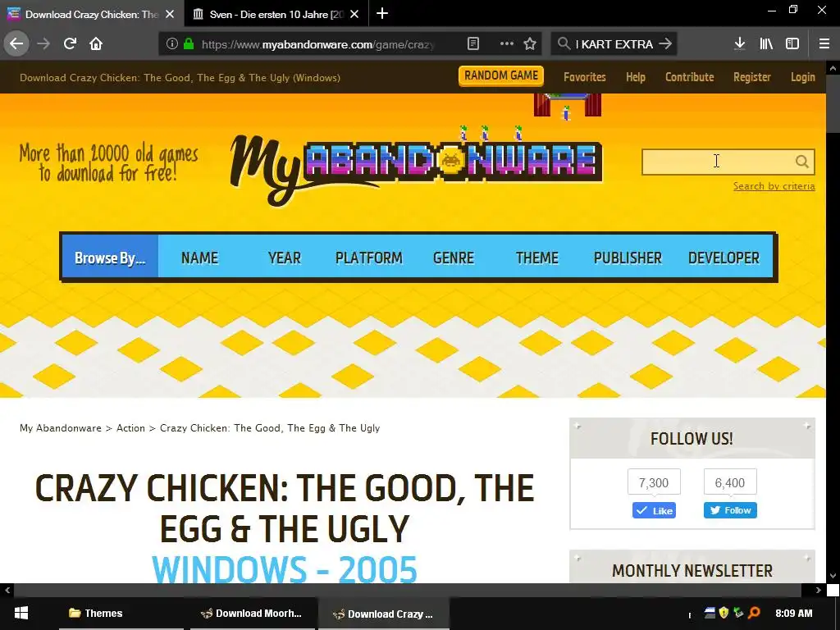Click the site search magnifier button
Viewport: 840px width, 630px height.
[x=802, y=162]
